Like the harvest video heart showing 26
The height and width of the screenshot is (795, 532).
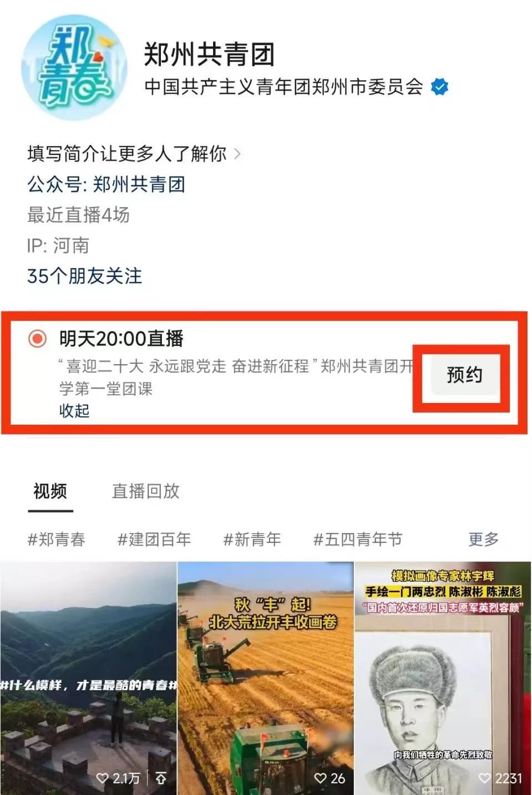[x=320, y=778]
